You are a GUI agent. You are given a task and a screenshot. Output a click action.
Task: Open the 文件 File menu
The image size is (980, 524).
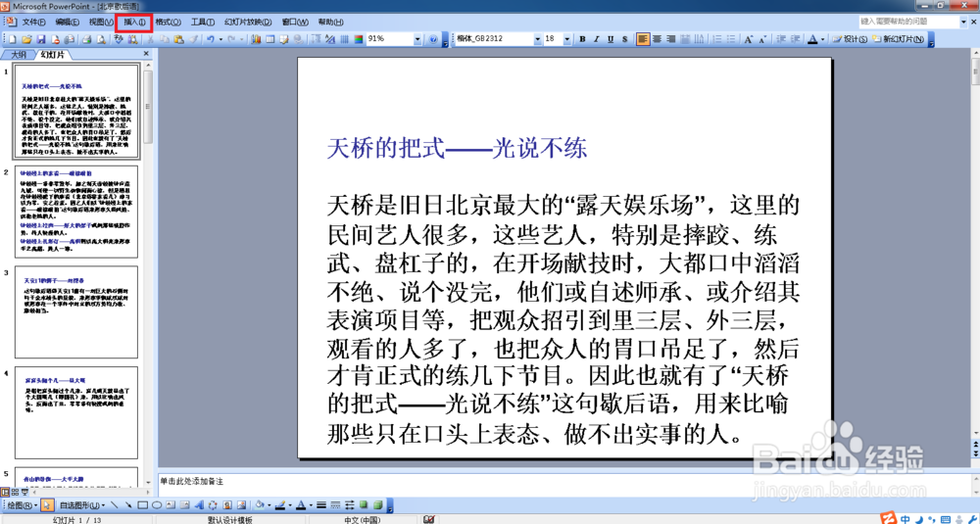(x=33, y=22)
